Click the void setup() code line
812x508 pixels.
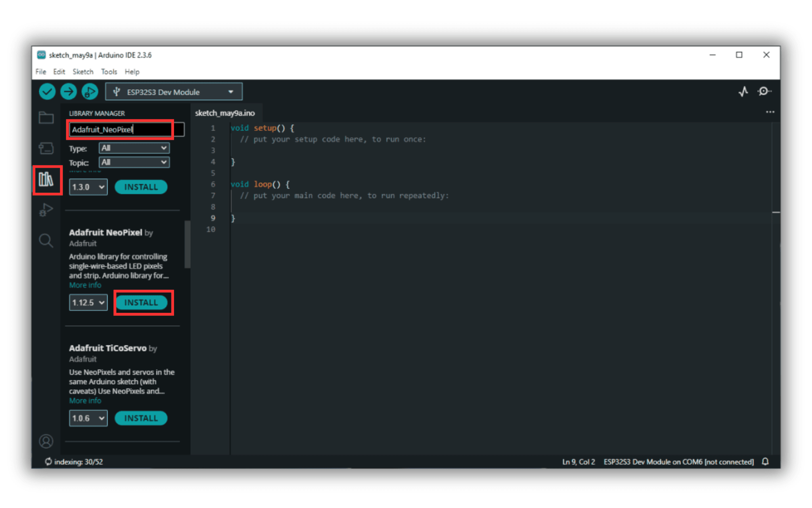click(x=262, y=128)
